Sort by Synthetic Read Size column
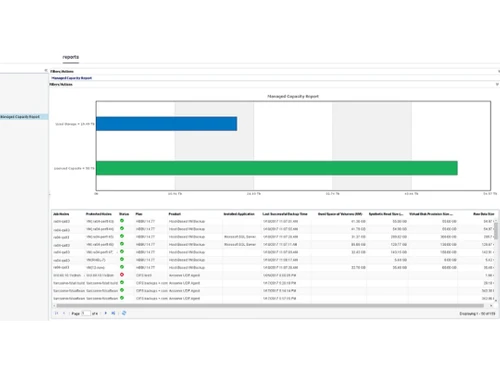 pyautogui.click(x=386, y=214)
